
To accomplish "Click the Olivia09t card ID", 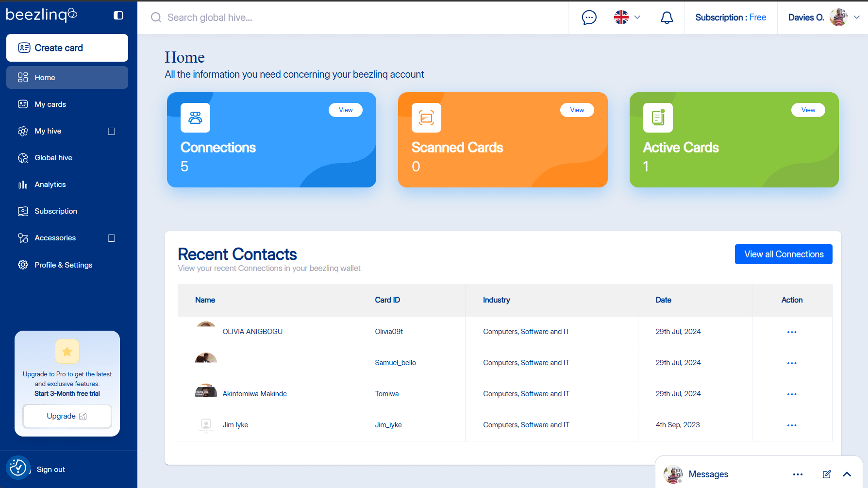I will point(389,332).
